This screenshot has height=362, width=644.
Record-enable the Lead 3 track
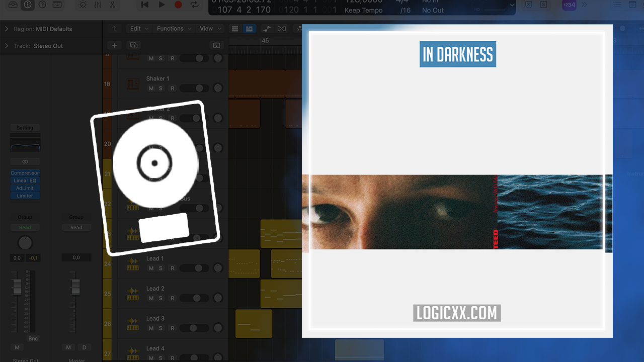point(172,328)
